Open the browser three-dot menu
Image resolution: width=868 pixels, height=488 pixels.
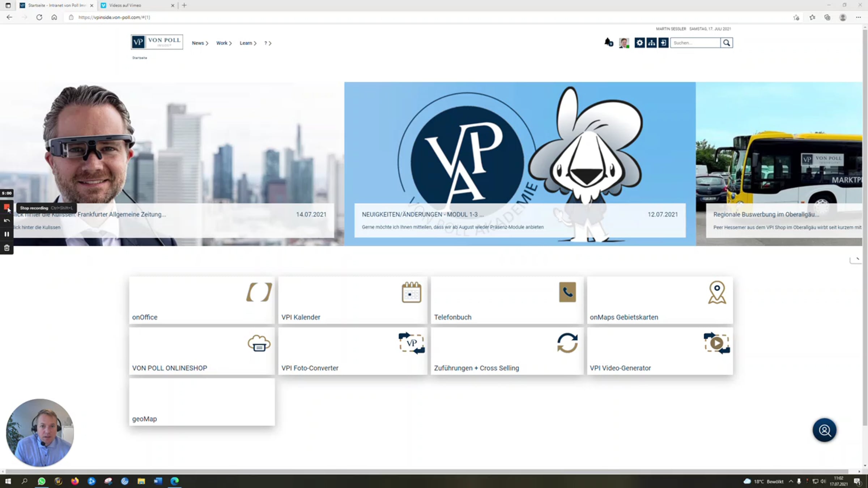point(858,17)
